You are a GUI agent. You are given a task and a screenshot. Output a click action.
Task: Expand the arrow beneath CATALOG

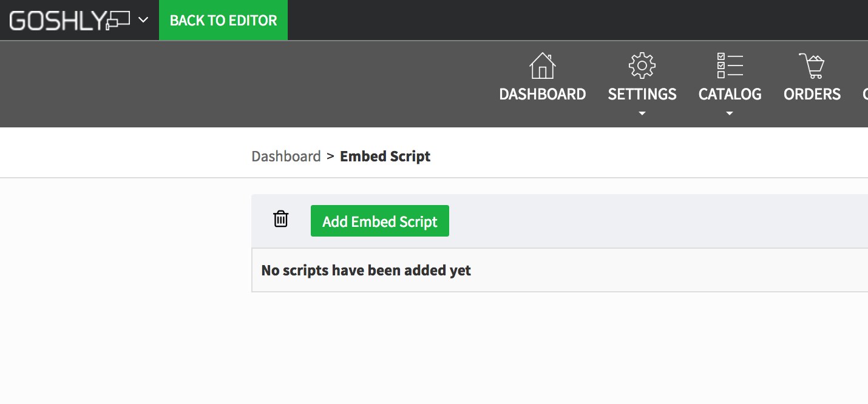pyautogui.click(x=730, y=113)
